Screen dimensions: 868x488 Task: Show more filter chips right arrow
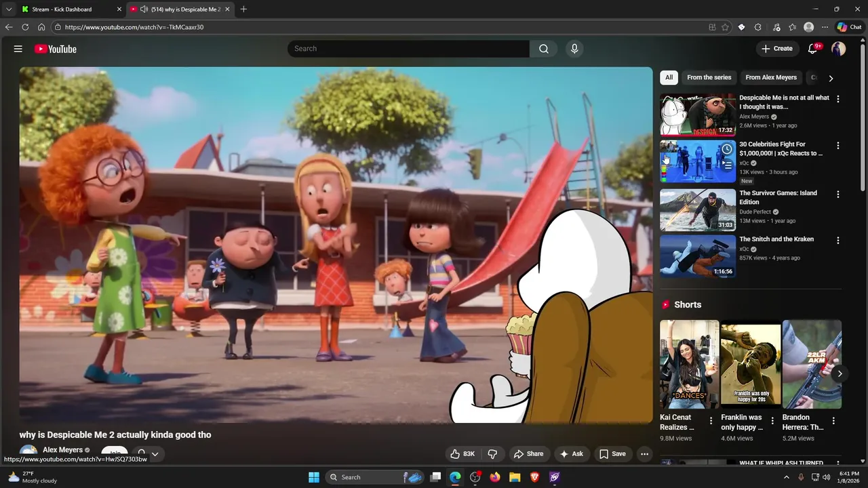point(831,78)
